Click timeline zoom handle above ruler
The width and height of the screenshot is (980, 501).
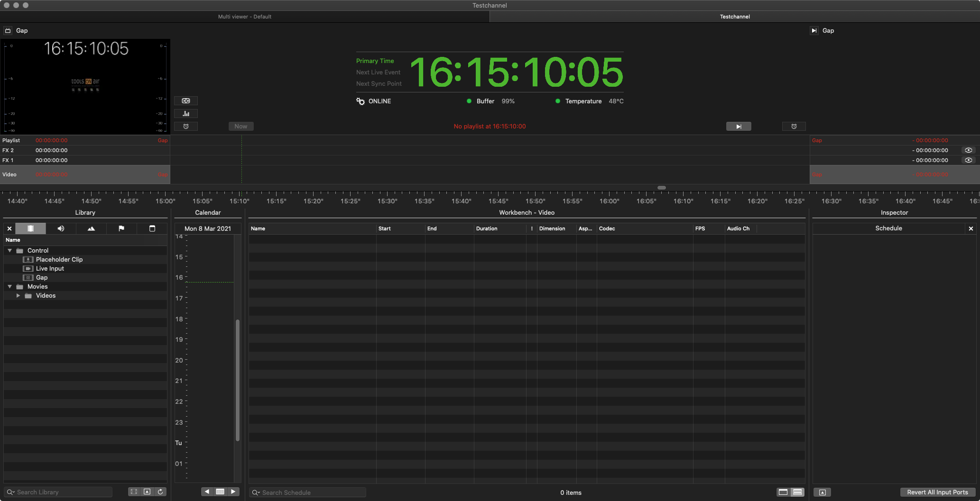(662, 188)
